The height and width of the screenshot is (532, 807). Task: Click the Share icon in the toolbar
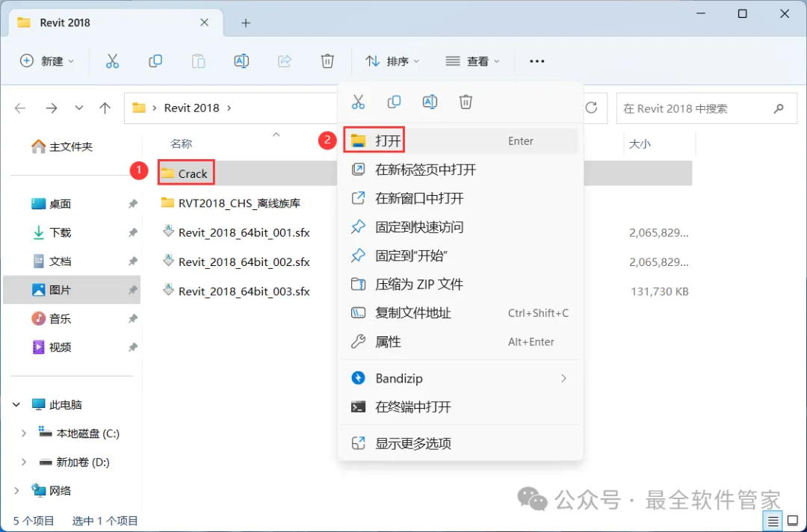(x=285, y=61)
